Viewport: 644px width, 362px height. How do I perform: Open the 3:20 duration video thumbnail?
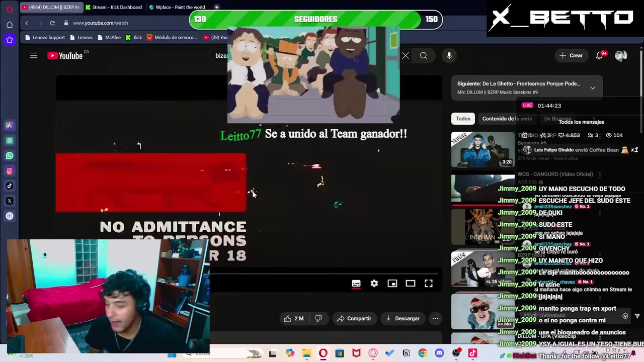(482, 149)
